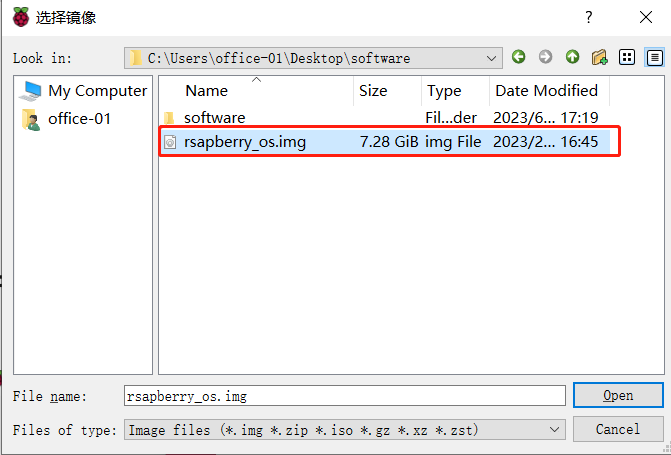Click the 7.28 GiB size cell
This screenshot has width=671, height=455.
pos(389,142)
